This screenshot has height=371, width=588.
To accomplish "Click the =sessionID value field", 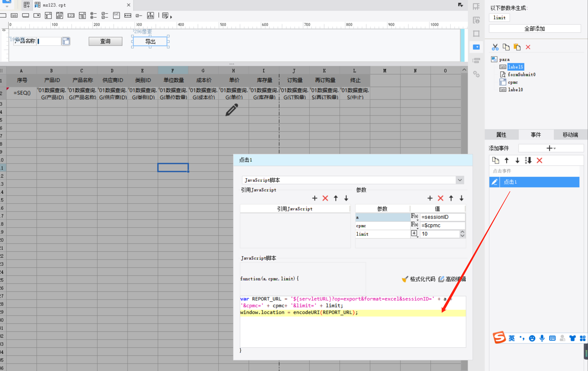I will click(x=443, y=217).
